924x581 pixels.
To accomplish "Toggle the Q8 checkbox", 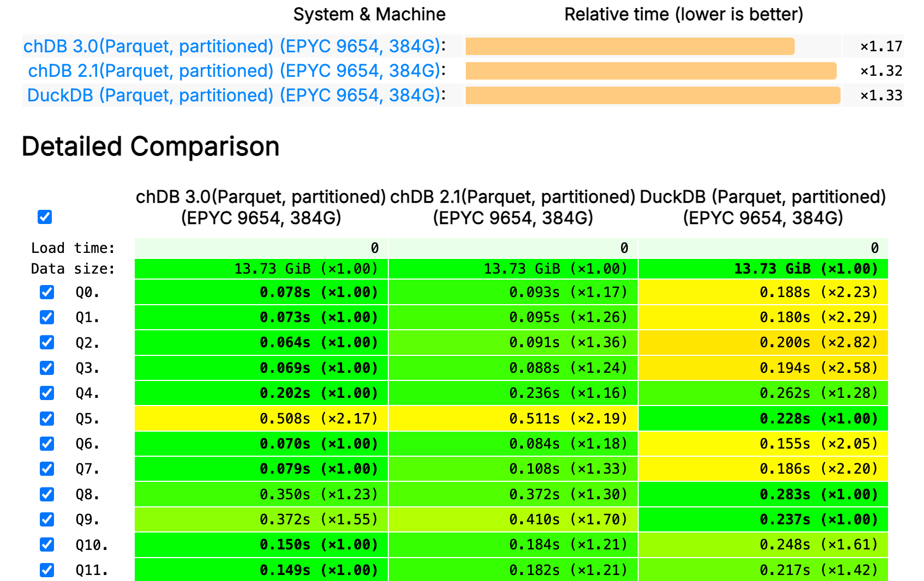I will pos(47,494).
